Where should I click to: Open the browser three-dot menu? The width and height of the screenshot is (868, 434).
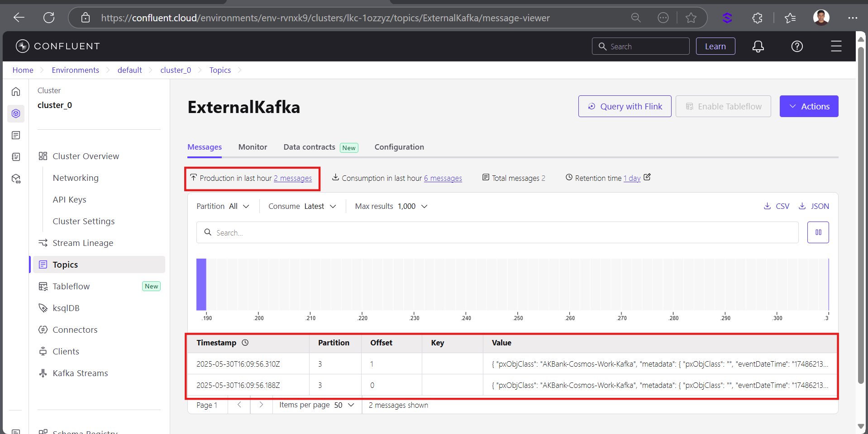(x=853, y=18)
